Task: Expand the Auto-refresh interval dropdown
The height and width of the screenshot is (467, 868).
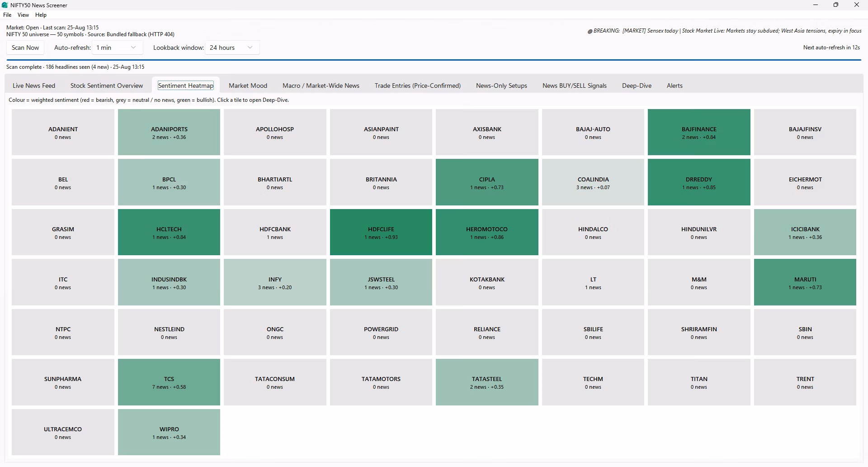Action: pos(117,48)
